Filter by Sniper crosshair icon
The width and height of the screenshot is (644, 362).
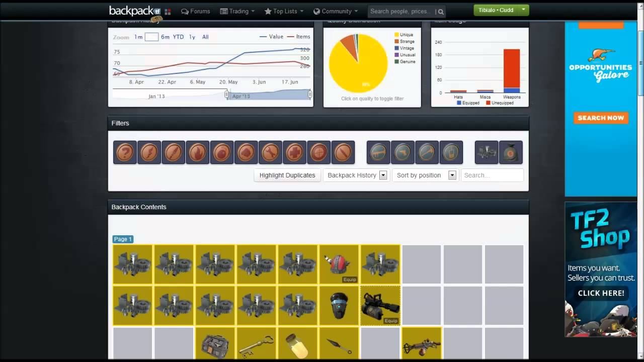318,152
